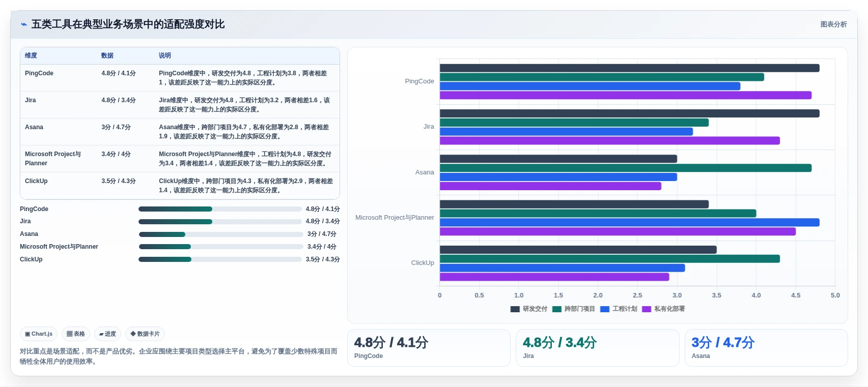Click the ClickUp progress bar
Viewport: 868px width, 387px height.
tap(220, 259)
